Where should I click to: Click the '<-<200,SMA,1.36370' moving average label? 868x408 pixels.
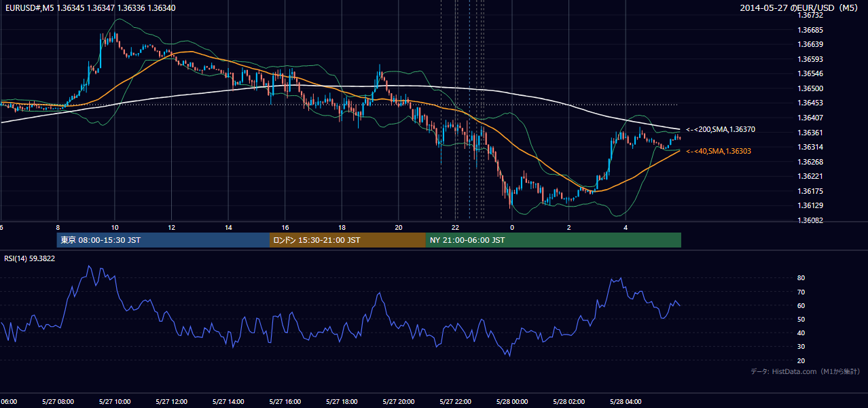(x=721, y=129)
